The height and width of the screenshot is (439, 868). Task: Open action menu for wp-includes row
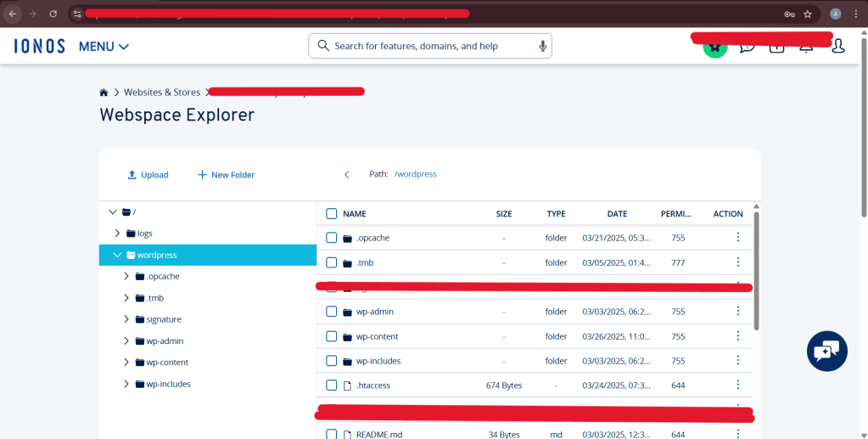point(738,360)
